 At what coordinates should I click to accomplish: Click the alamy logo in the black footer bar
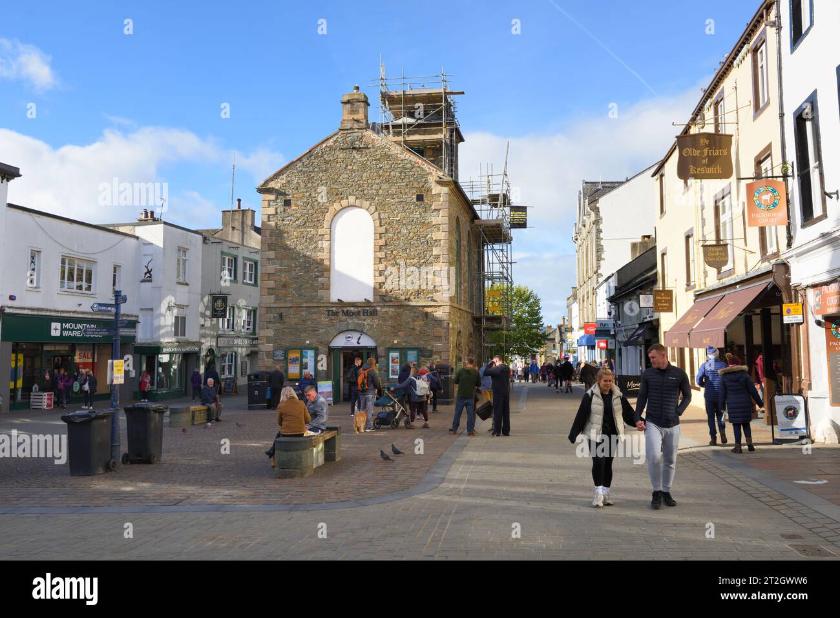[65, 588]
